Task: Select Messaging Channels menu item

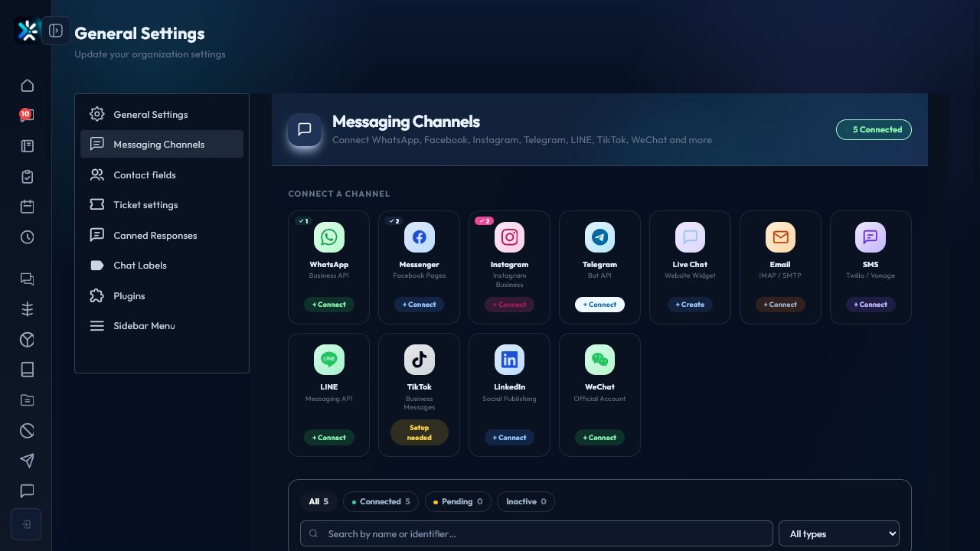Action: (162, 144)
